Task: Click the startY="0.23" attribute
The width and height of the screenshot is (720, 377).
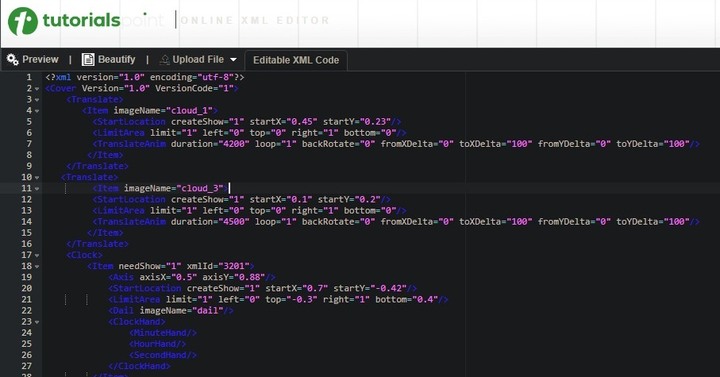Action: tap(357, 122)
